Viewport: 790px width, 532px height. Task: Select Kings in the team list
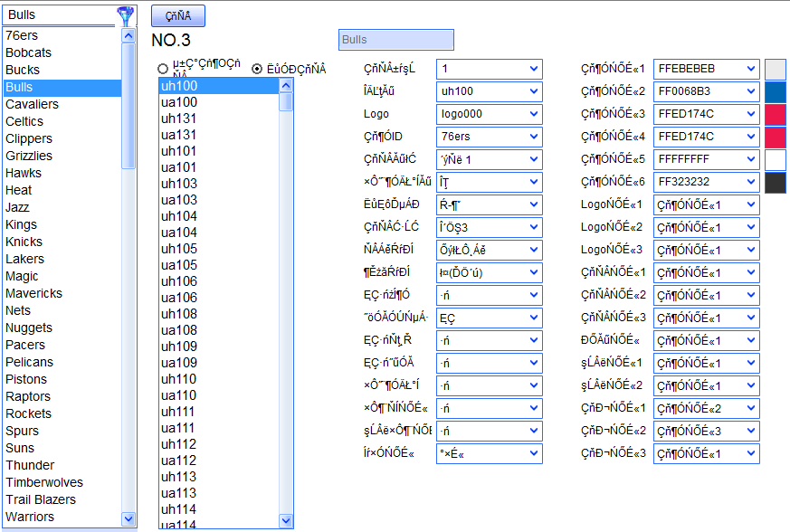[x=62, y=224]
